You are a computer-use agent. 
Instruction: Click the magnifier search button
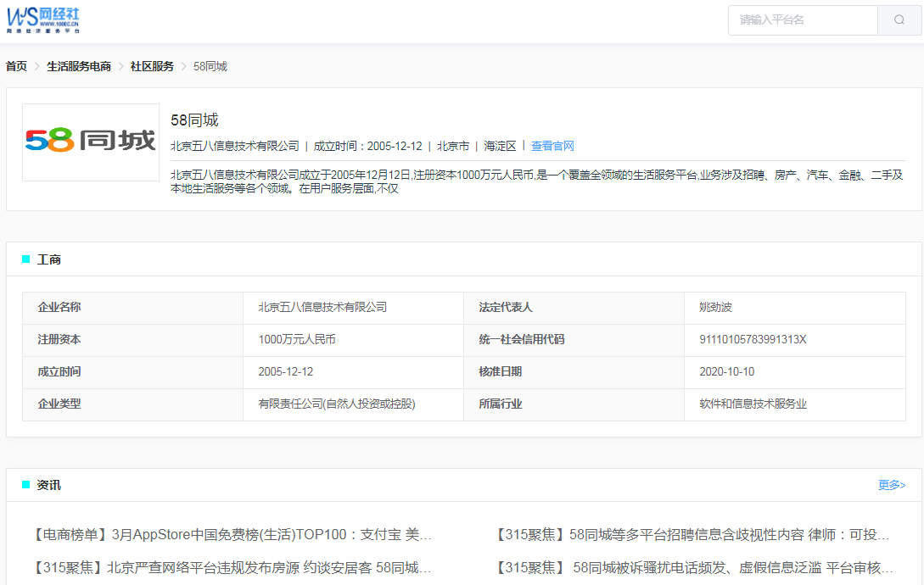[x=899, y=20]
